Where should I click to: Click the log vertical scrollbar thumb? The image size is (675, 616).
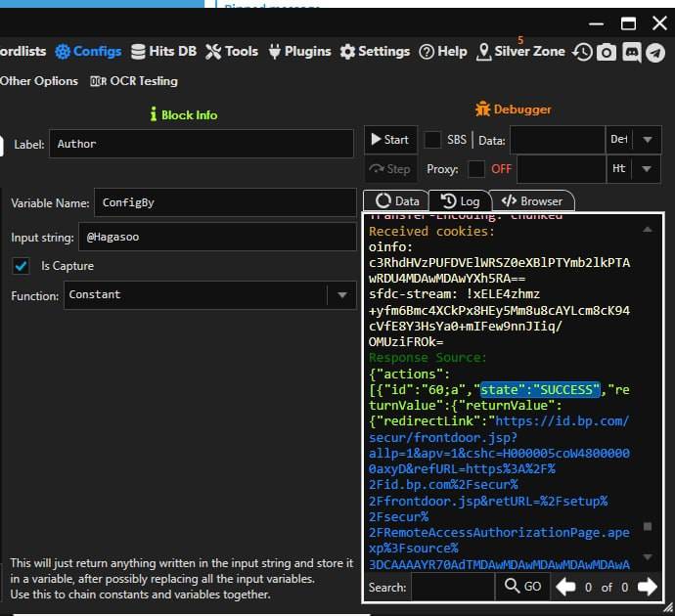[647, 526]
